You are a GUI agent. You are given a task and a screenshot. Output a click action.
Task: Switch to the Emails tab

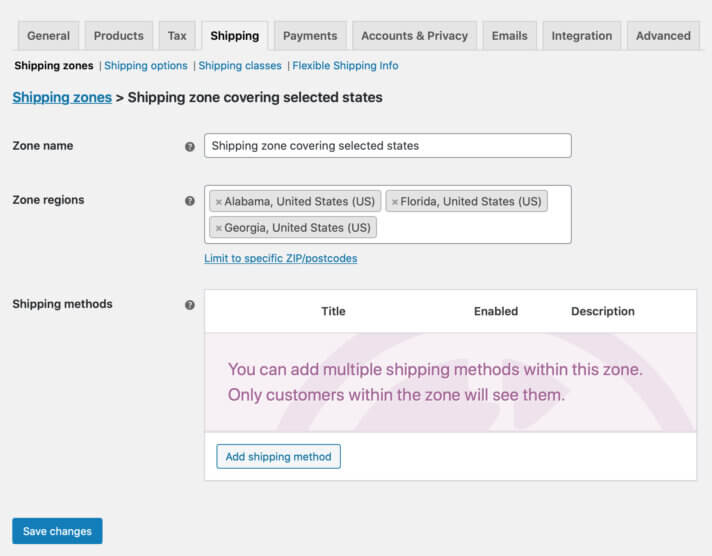pyautogui.click(x=509, y=35)
